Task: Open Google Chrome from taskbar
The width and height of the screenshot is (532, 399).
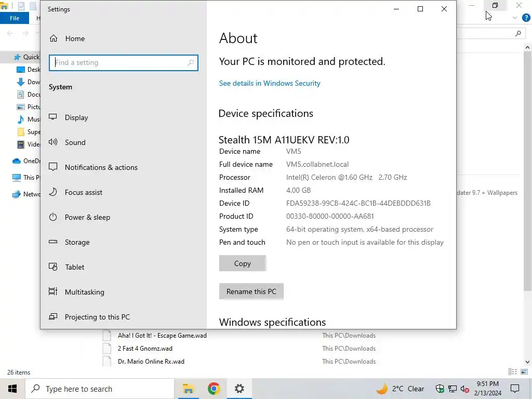Action: (214, 389)
